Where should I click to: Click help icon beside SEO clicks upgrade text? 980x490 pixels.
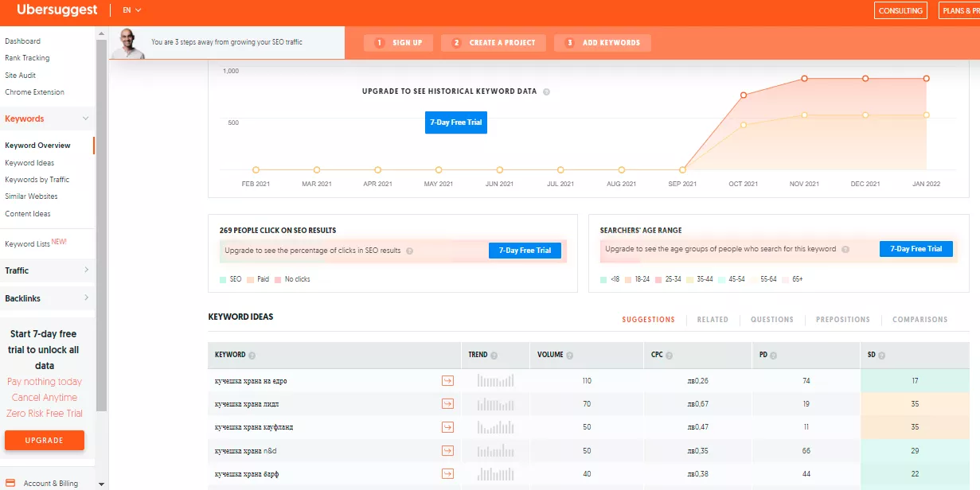pyautogui.click(x=409, y=251)
